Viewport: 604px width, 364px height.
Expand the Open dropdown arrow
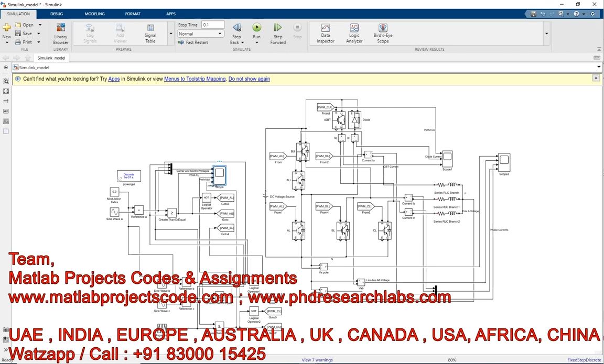click(40, 25)
